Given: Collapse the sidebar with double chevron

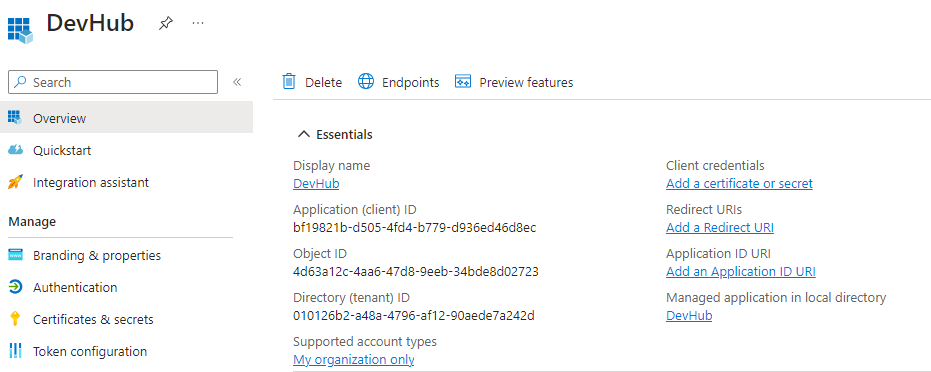Looking at the screenshot, I should coord(237,82).
